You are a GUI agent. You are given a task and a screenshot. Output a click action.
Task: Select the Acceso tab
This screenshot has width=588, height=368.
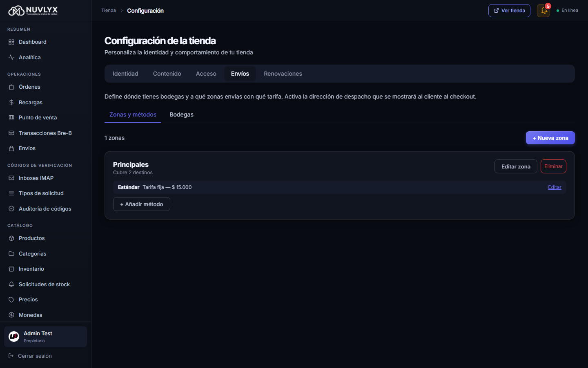point(206,74)
